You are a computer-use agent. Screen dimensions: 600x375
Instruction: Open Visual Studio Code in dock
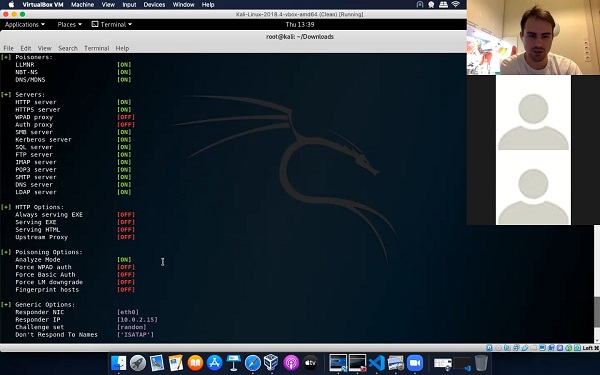[x=377, y=363]
